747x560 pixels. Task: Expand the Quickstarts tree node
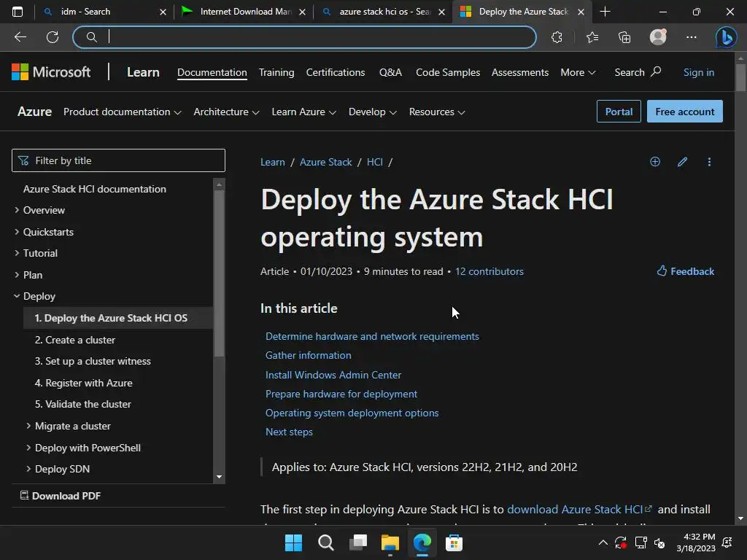click(x=17, y=232)
